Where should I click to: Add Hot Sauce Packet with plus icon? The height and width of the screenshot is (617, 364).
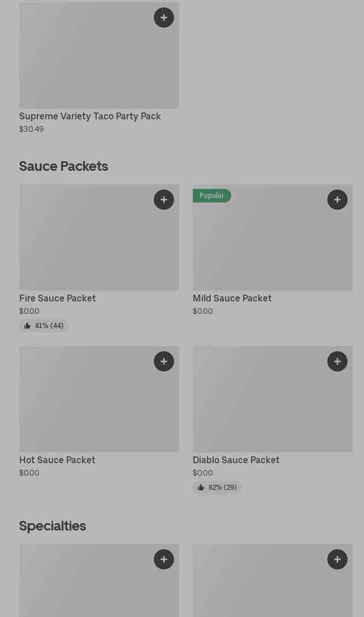164,361
